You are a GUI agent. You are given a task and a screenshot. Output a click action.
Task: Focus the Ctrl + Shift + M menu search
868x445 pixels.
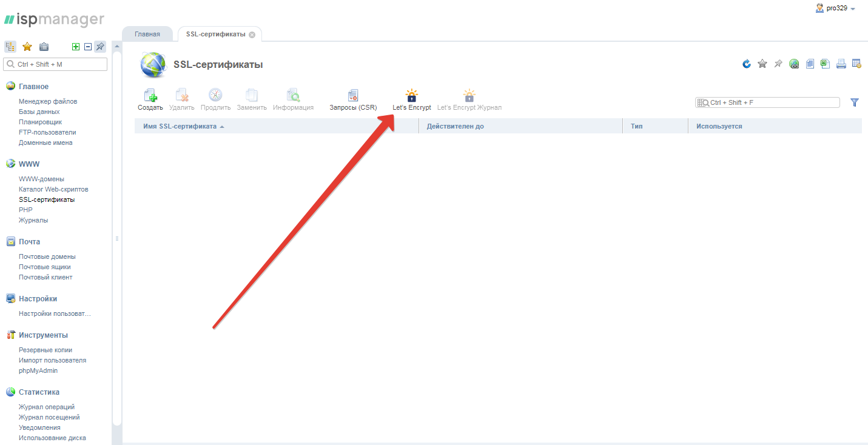(55, 64)
